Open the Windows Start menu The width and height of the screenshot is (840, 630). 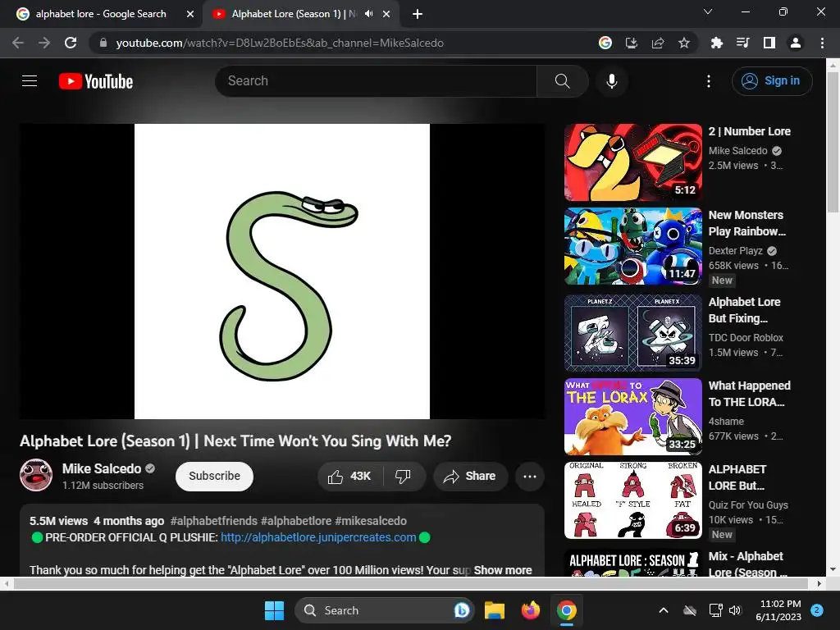pyautogui.click(x=274, y=610)
